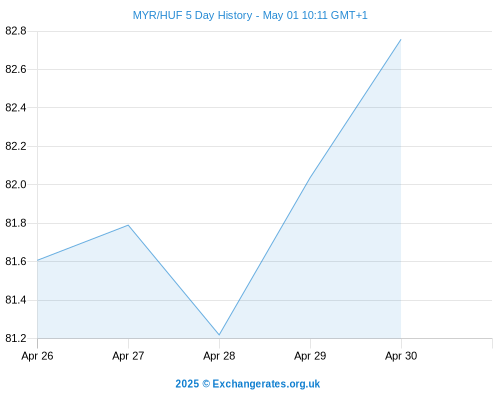Click the 81.4 y-axis label

tap(16, 300)
